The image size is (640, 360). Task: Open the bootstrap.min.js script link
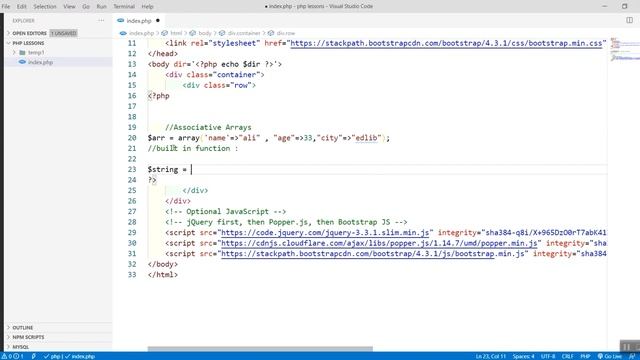(373, 254)
